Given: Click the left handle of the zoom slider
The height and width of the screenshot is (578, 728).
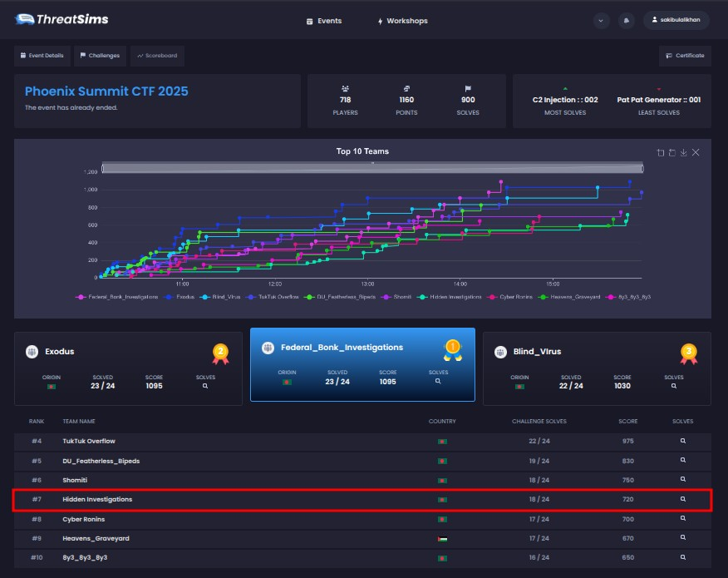Looking at the screenshot, I should click(x=102, y=168).
